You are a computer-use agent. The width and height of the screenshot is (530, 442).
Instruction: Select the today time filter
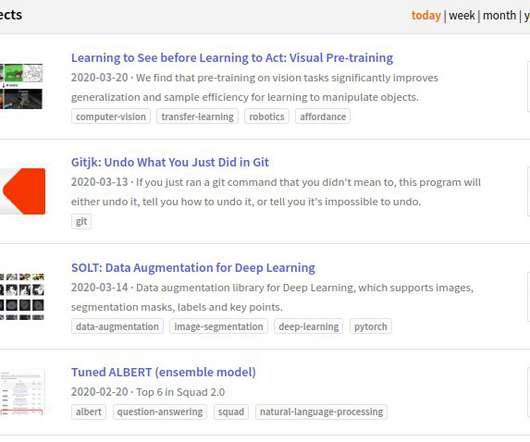(x=426, y=16)
